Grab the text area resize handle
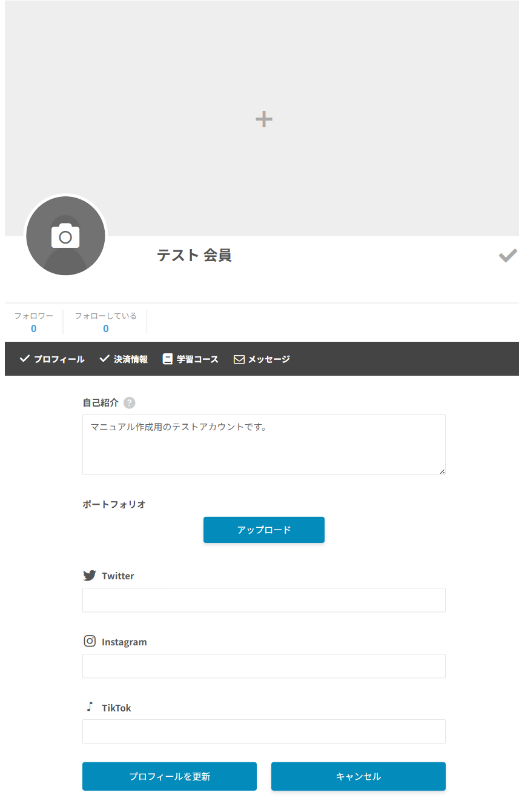Image resolution: width=519 pixels, height=812 pixels. (442, 471)
